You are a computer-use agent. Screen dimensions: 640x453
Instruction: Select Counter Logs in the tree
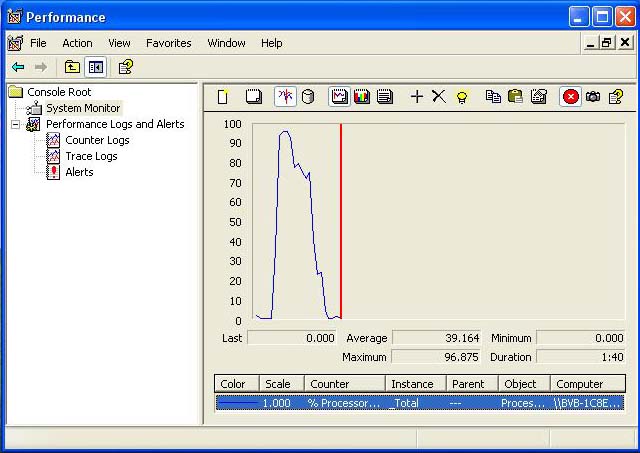point(97,140)
